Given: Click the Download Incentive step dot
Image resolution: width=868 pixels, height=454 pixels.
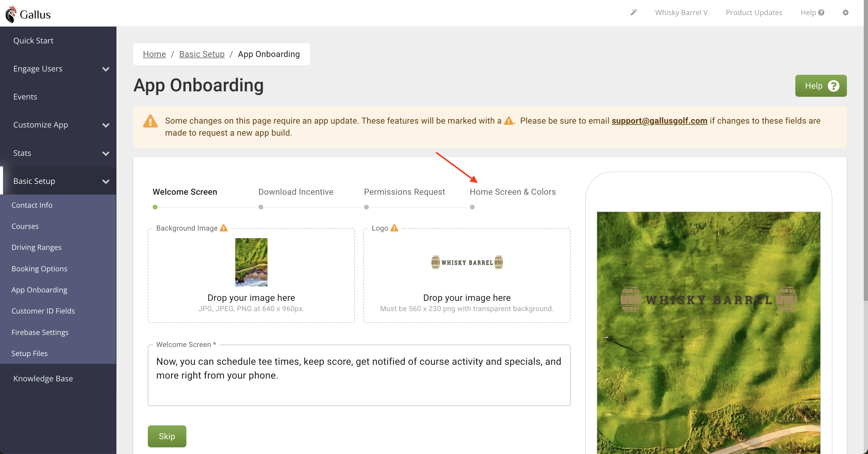Looking at the screenshot, I should pyautogui.click(x=261, y=207).
